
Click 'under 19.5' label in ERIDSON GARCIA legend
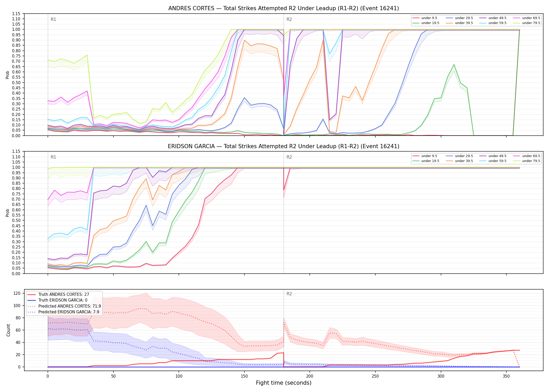pos(430,161)
